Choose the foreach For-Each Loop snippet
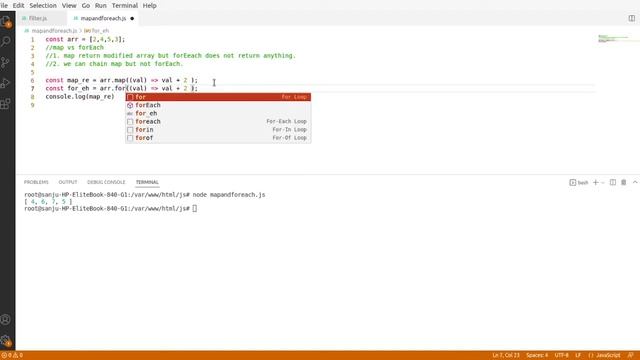 pyautogui.click(x=218, y=121)
